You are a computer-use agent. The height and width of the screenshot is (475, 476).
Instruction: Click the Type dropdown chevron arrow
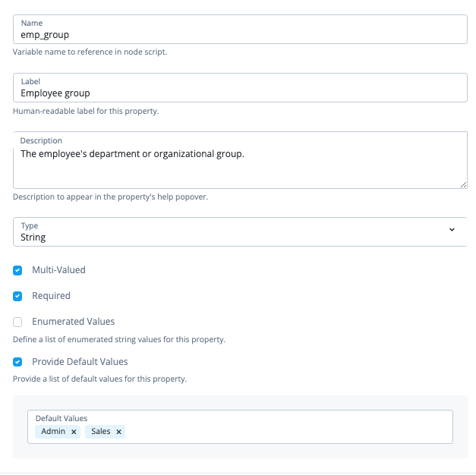(452, 230)
